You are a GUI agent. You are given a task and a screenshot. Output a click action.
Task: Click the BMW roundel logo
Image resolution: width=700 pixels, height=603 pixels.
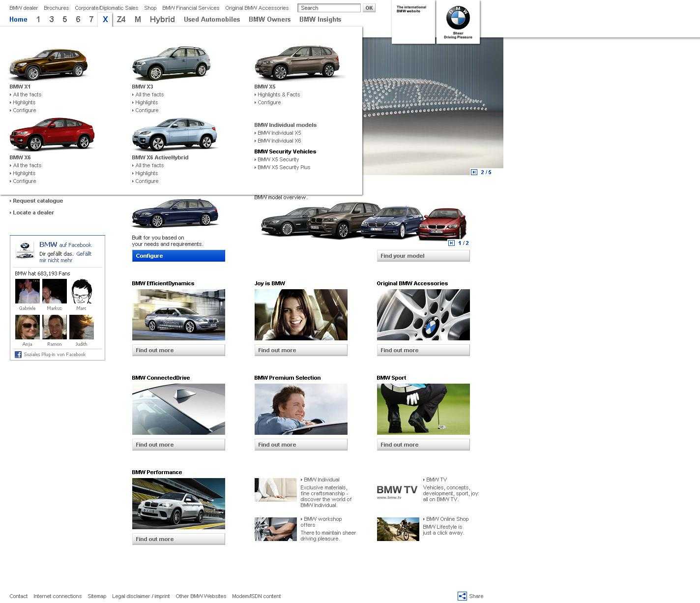pyautogui.click(x=458, y=19)
